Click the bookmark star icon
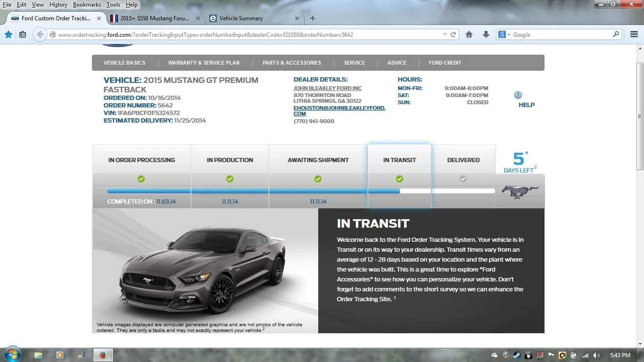644x362 pixels. point(8,34)
